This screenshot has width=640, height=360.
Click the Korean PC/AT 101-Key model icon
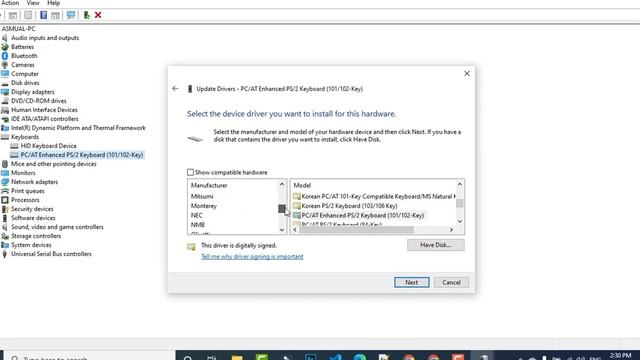(x=297, y=196)
